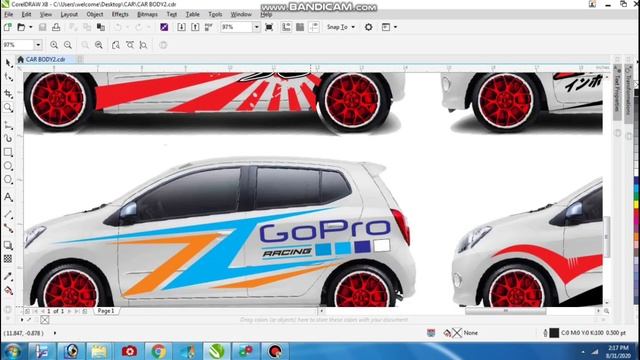This screenshot has width=640, height=360.
Task: Open the File menu
Action: click(9, 14)
